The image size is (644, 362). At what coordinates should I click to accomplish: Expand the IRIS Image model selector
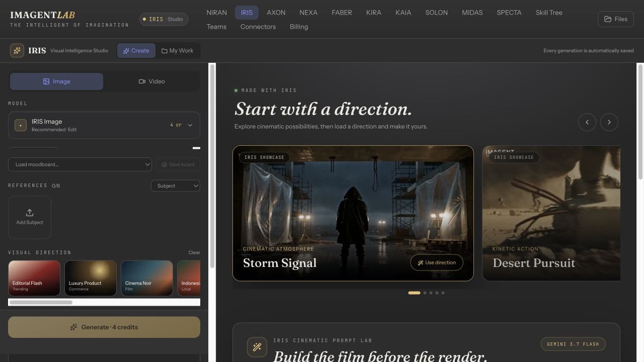tap(104, 125)
